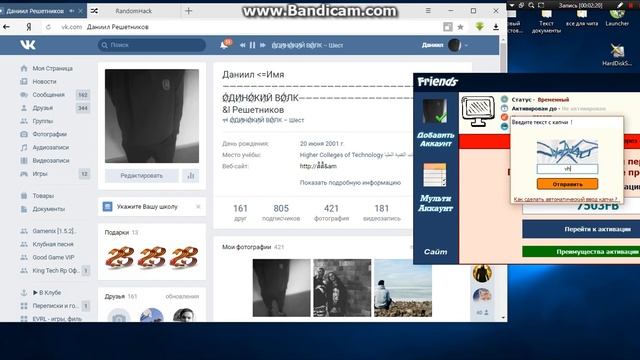Image resolution: width=640 pixels, height=360 pixels.
Task: Open the Мои фотографии 421 heading
Action: click(x=253, y=247)
